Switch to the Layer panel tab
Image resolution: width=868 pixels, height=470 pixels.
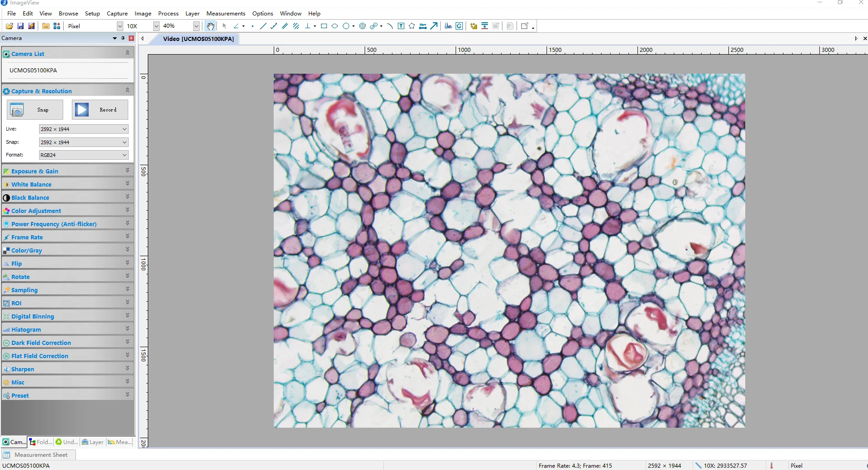coord(93,442)
